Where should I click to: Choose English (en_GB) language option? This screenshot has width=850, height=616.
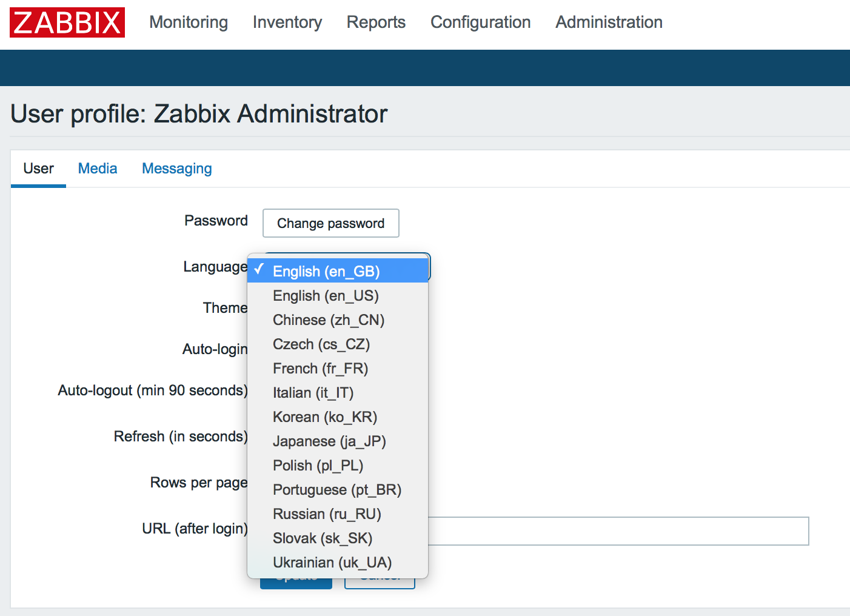pos(338,271)
